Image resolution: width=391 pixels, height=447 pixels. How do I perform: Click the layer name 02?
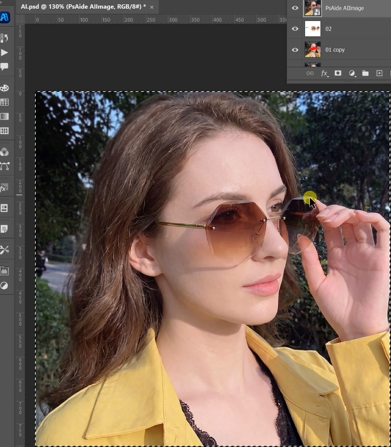(x=328, y=29)
